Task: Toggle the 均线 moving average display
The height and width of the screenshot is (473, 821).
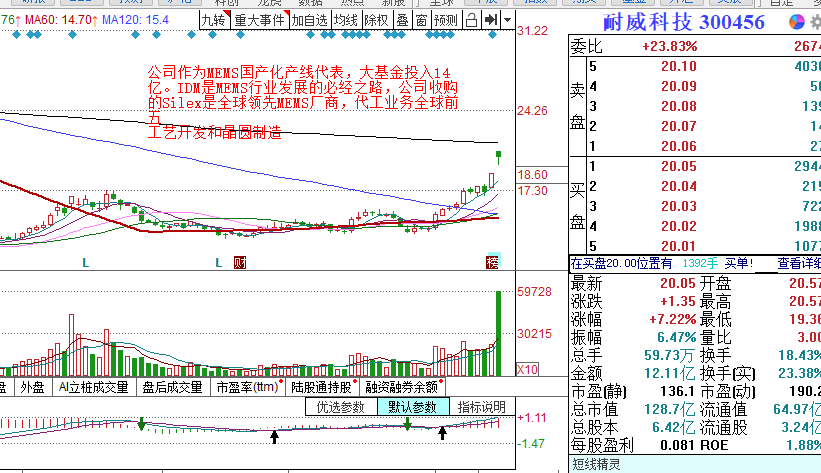Action: tap(346, 20)
